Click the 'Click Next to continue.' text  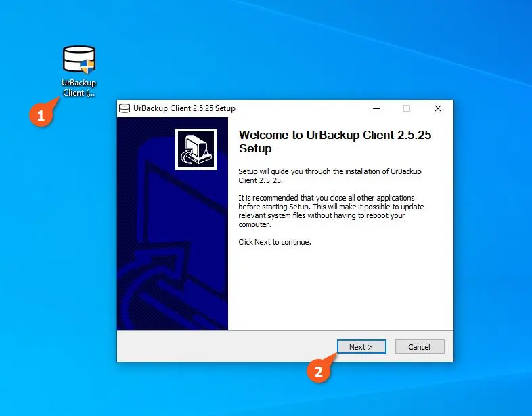[x=275, y=242]
